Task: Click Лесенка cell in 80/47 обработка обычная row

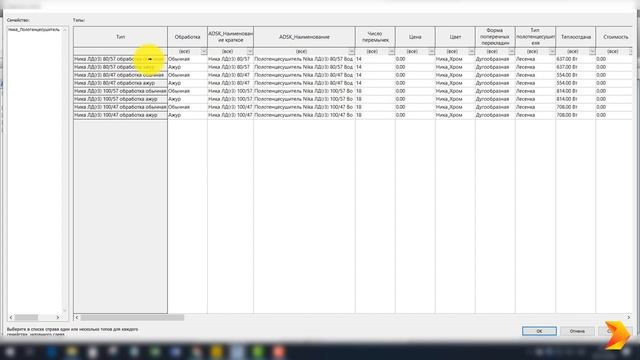Action: (x=535, y=75)
